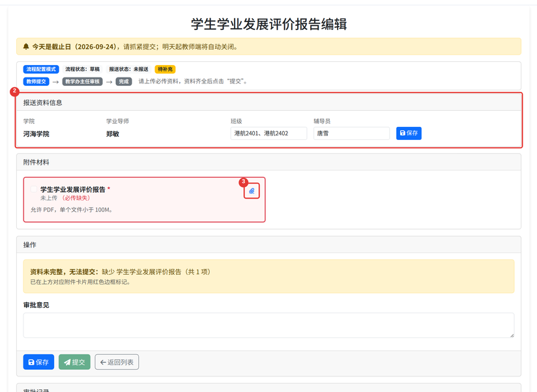Screen dimensions: 537x392
Task: Click the green 提交 button
Action: coord(74,362)
